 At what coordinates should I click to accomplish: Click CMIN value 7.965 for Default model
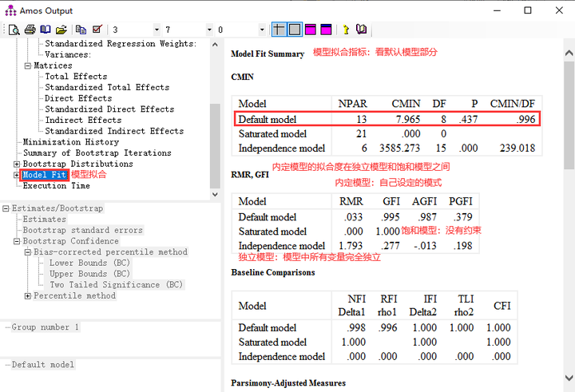pos(408,119)
